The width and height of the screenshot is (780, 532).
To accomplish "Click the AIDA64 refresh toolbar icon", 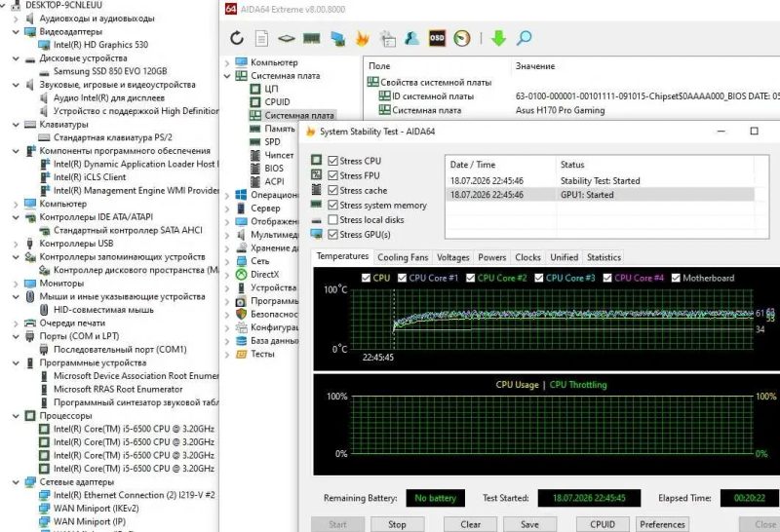I will [237, 38].
